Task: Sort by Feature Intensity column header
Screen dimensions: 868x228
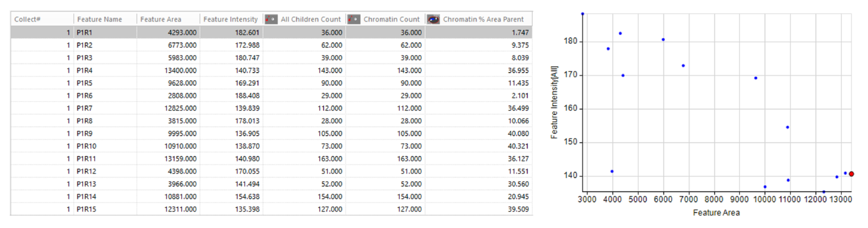Action: tap(230, 19)
